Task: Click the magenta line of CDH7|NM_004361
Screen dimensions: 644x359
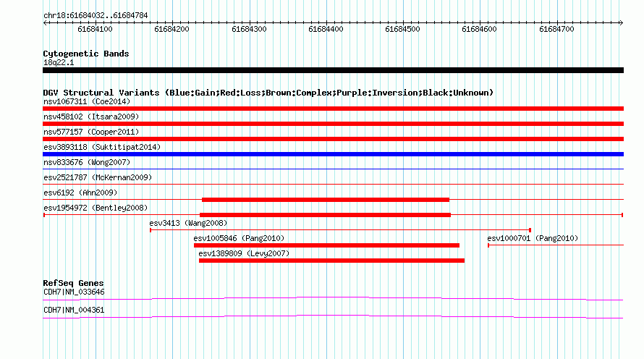Action: point(333,316)
